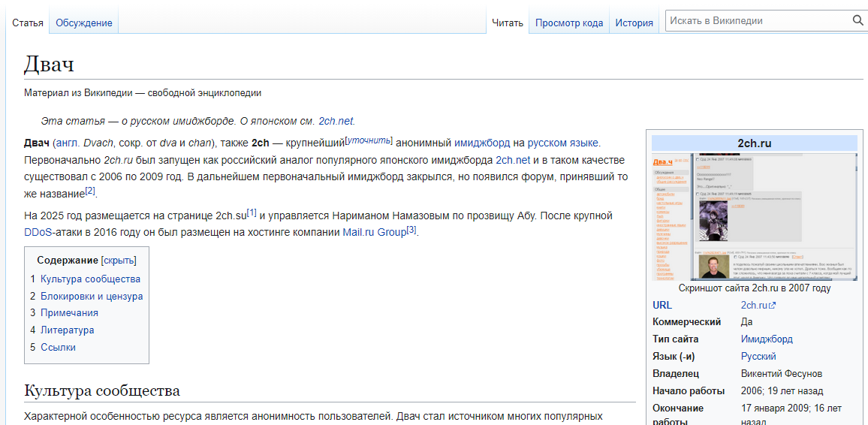Open the Имиджборд link in infobox

pyautogui.click(x=767, y=339)
